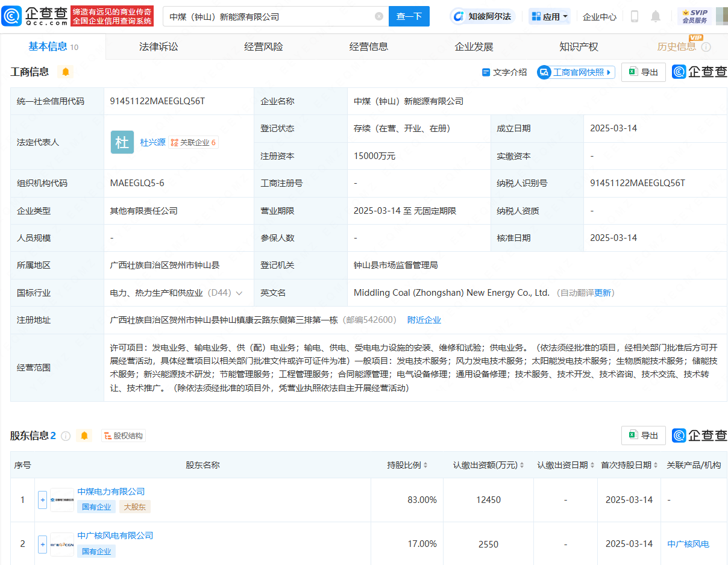Click 国有企业 tag under 中煤电力有限公司
The image size is (728, 565).
point(96,507)
